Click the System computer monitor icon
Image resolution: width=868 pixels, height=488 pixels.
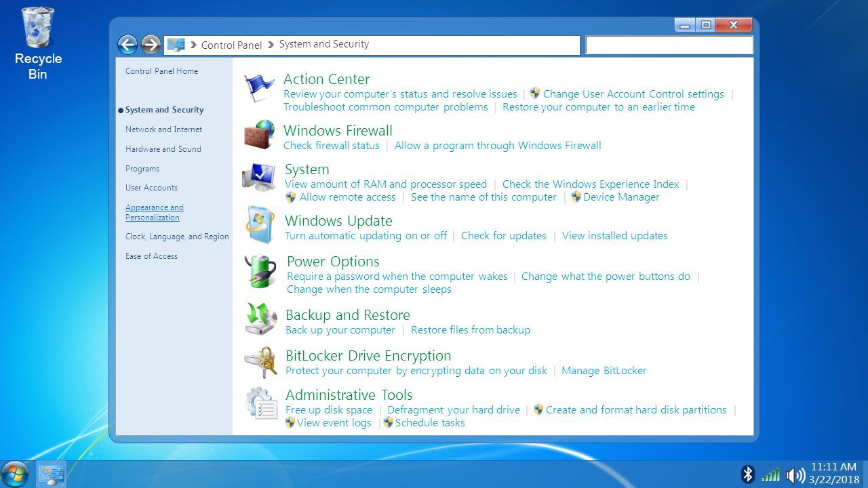click(x=259, y=177)
